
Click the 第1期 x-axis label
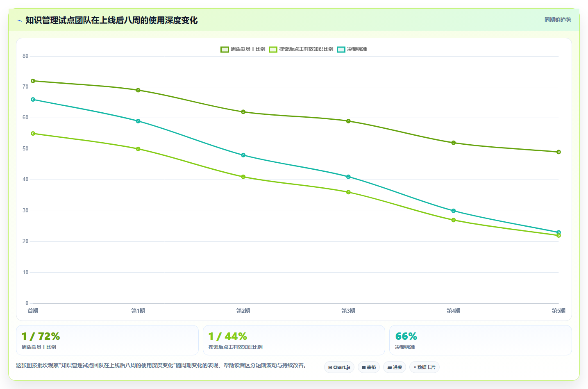138,311
